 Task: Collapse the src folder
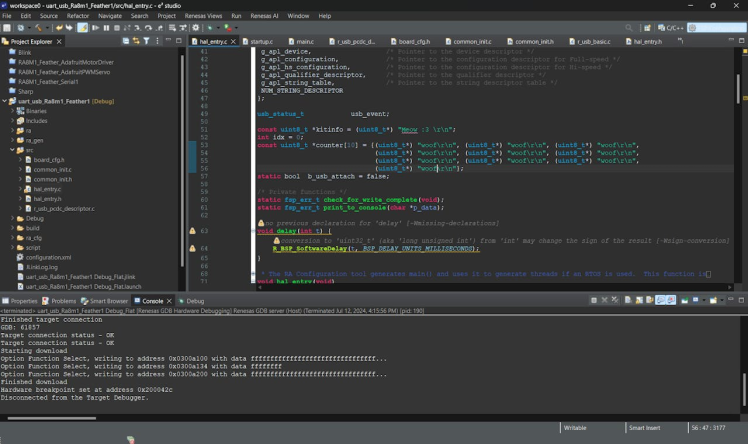click(12, 149)
